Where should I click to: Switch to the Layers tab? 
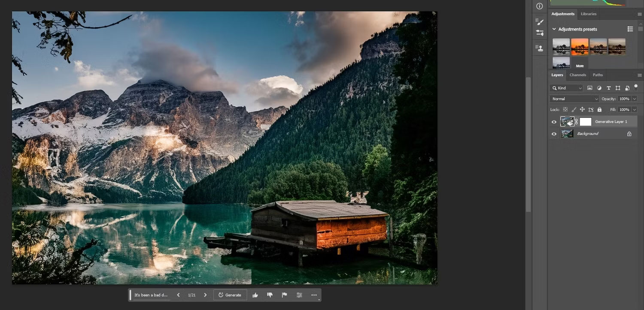(557, 75)
